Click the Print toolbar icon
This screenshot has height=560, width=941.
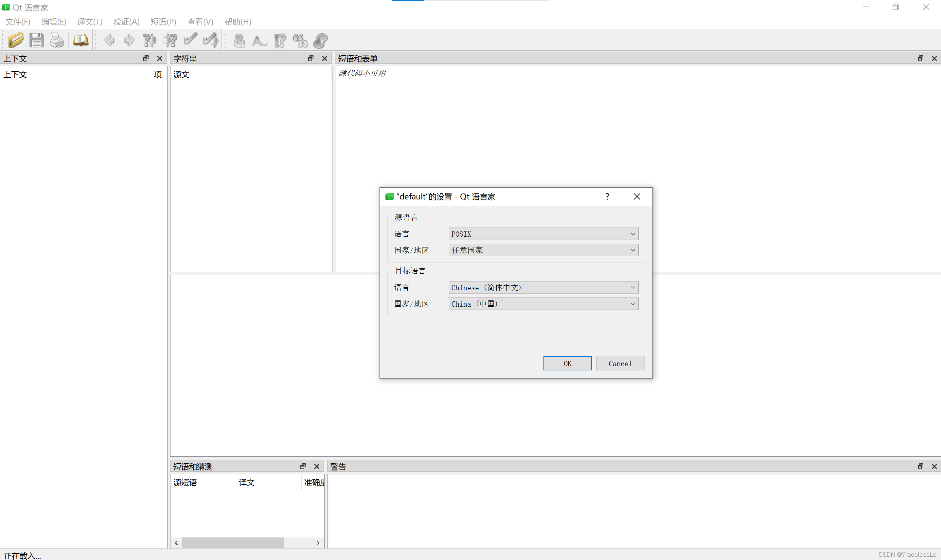[57, 41]
